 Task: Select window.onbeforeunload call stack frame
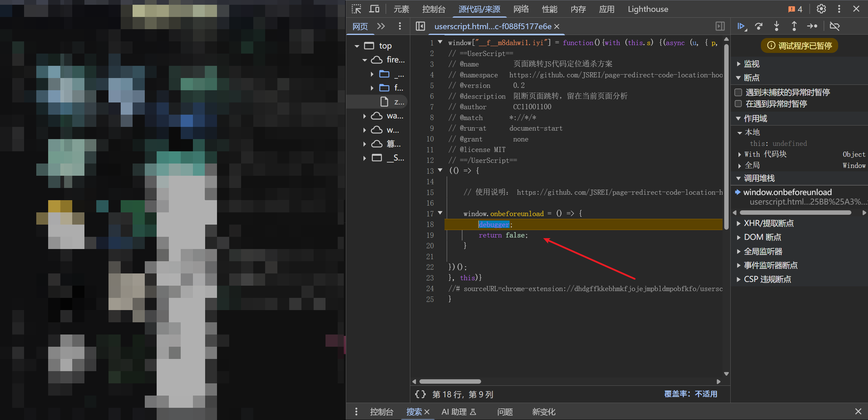click(x=787, y=192)
